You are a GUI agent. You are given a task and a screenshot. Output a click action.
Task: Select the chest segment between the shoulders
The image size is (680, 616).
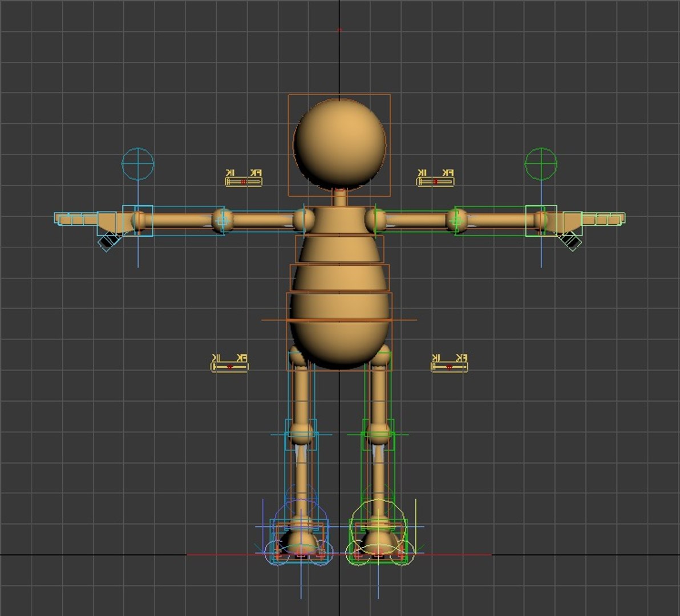pos(339,221)
